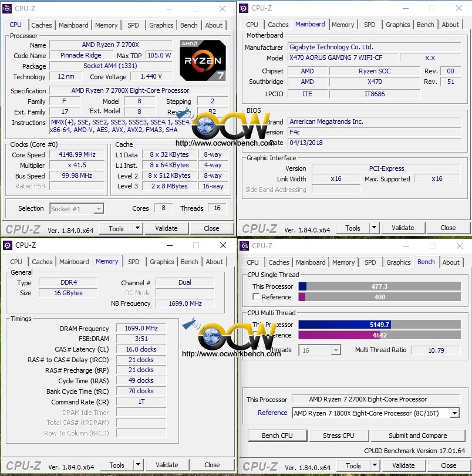The image size is (472, 476).
Task: Click the multi thread This Processor bar showing 5149.7
Action: click(x=379, y=325)
